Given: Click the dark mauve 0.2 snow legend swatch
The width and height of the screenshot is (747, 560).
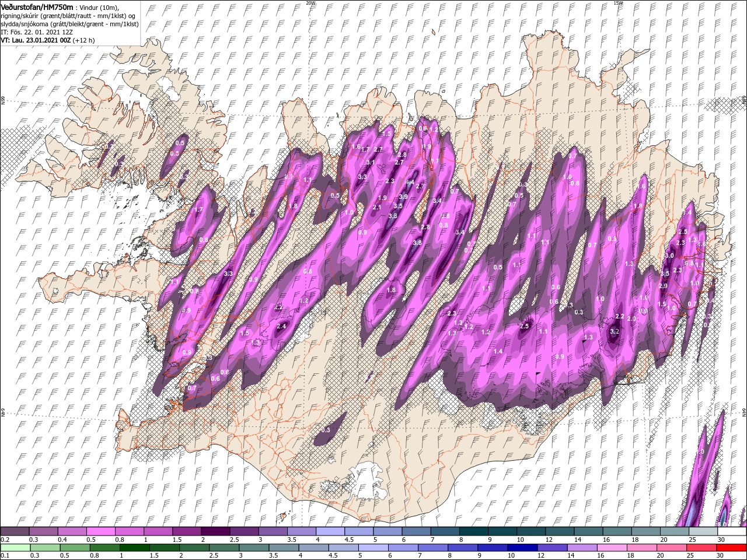Looking at the screenshot, I should [x=15, y=531].
